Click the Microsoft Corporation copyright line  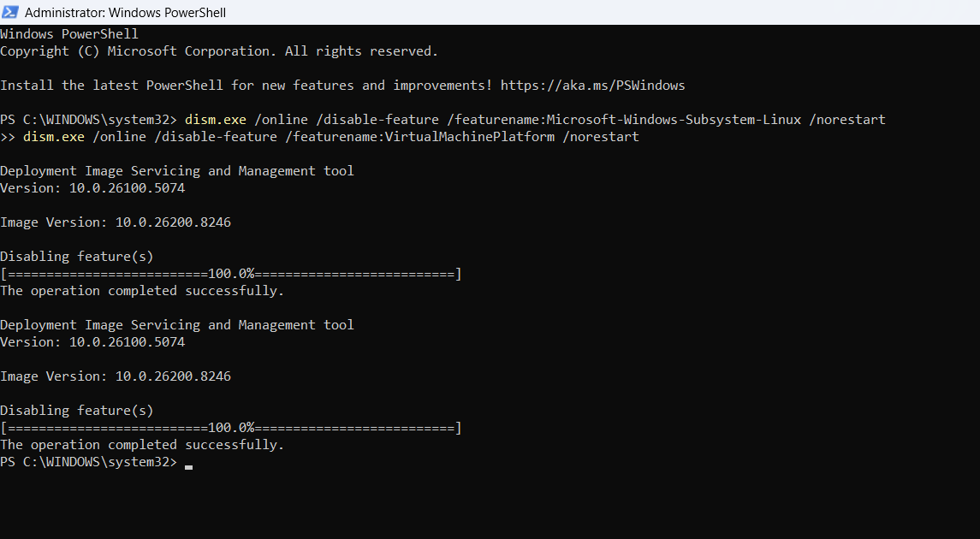218,51
